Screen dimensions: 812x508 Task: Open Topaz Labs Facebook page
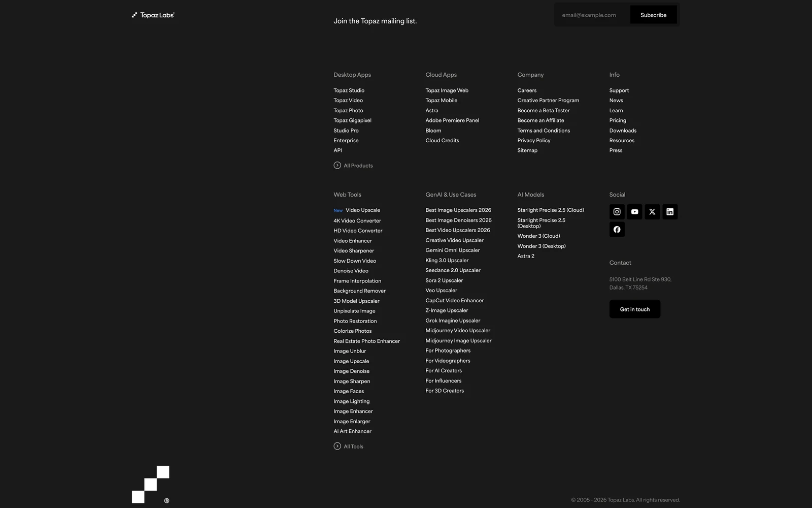(617, 230)
